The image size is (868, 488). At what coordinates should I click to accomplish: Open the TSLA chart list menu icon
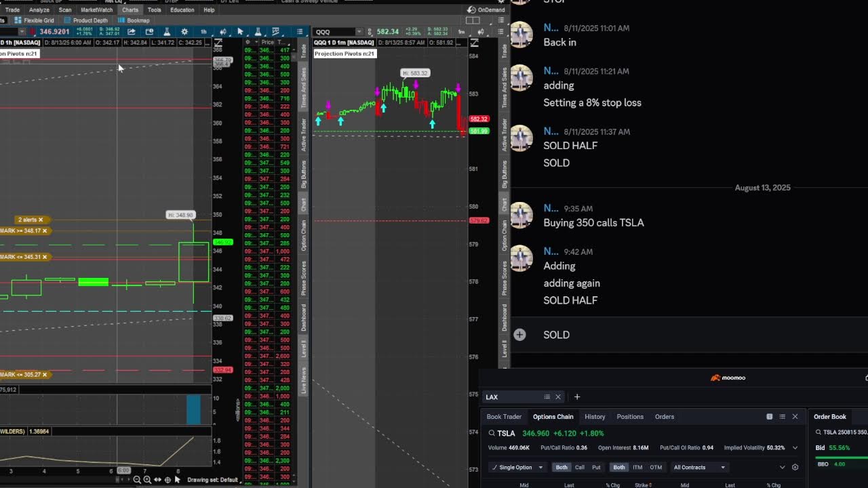point(300,32)
